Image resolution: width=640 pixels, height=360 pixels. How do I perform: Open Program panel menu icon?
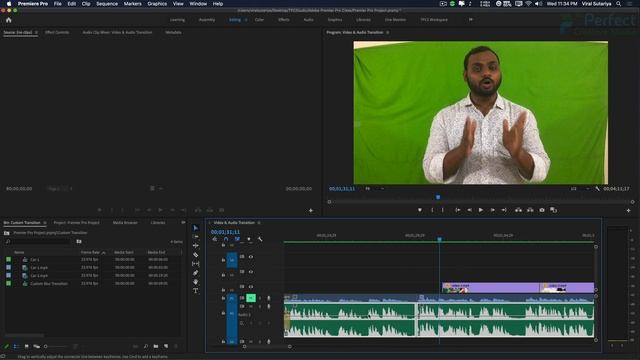(x=387, y=32)
